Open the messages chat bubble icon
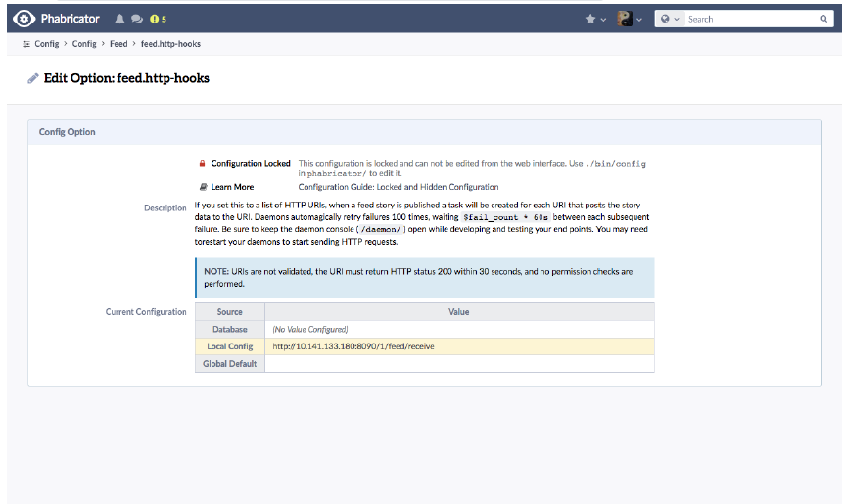Image resolution: width=847 pixels, height=504 pixels. [137, 19]
